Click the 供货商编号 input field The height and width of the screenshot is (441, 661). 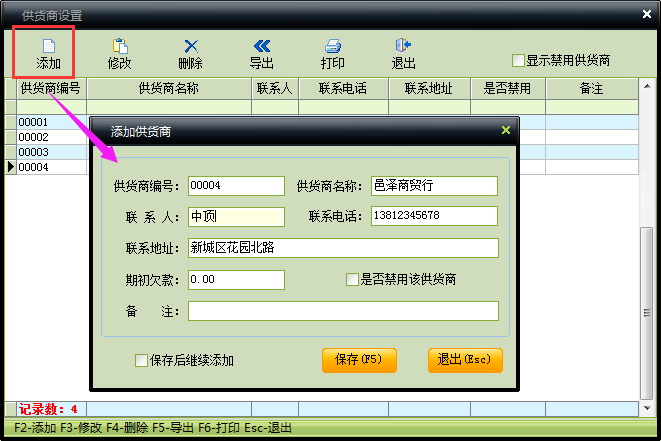point(235,186)
